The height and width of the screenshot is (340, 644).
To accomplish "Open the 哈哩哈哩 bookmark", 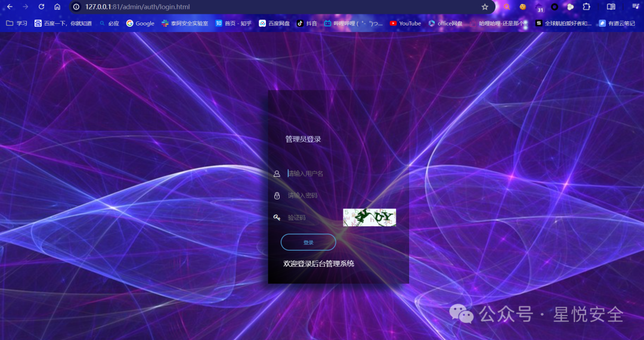I will point(499,23).
